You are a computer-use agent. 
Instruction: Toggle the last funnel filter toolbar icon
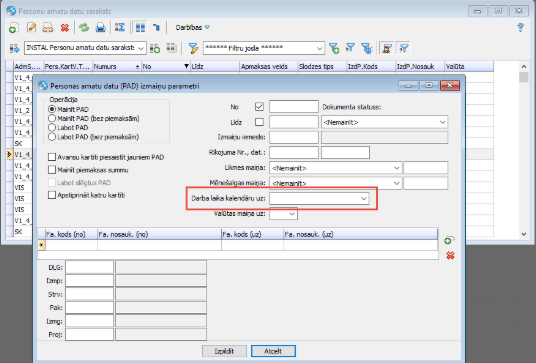pos(404,48)
